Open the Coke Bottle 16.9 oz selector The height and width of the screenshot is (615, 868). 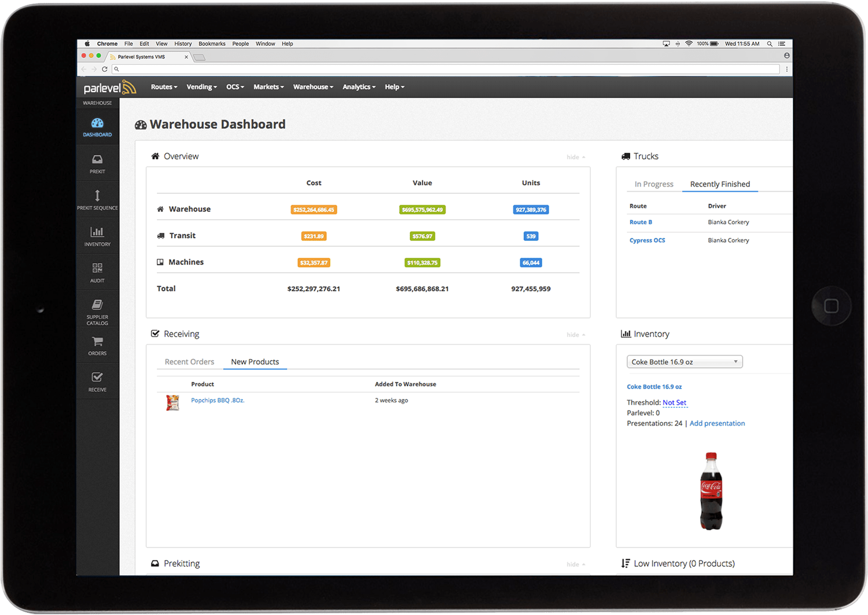pyautogui.click(x=685, y=362)
